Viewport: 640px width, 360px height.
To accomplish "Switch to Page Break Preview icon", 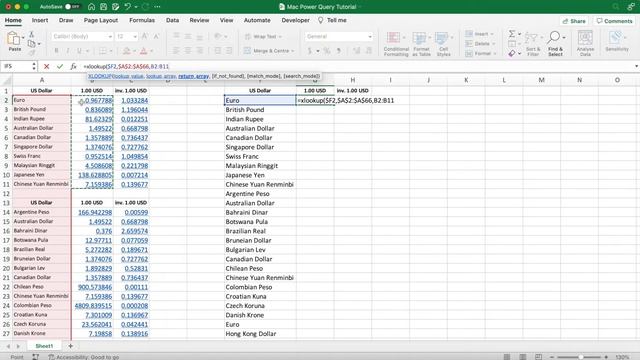I will (538, 357).
